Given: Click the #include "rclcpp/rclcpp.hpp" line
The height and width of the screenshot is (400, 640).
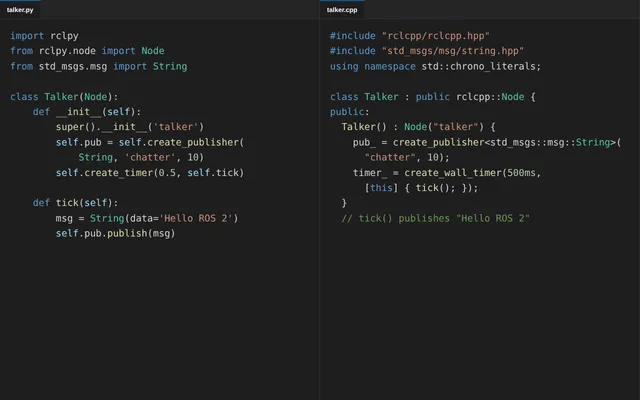Looking at the screenshot, I should pyautogui.click(x=410, y=36).
